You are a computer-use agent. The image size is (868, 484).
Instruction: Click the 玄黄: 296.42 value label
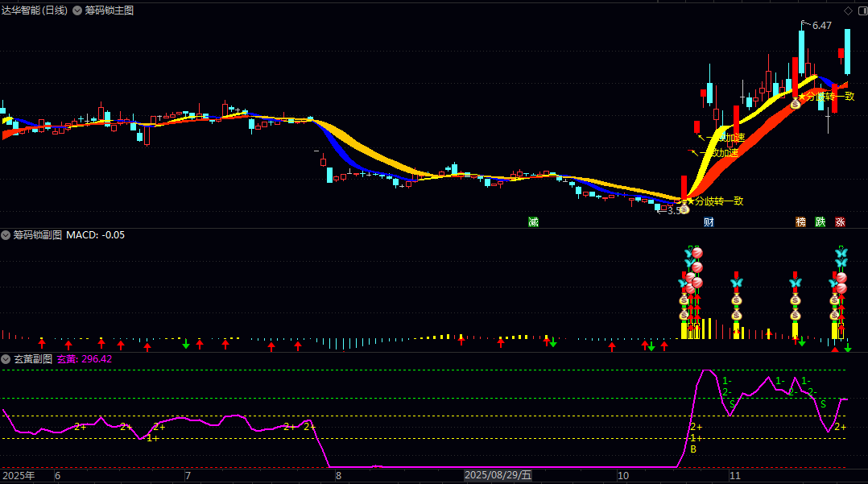point(85,359)
